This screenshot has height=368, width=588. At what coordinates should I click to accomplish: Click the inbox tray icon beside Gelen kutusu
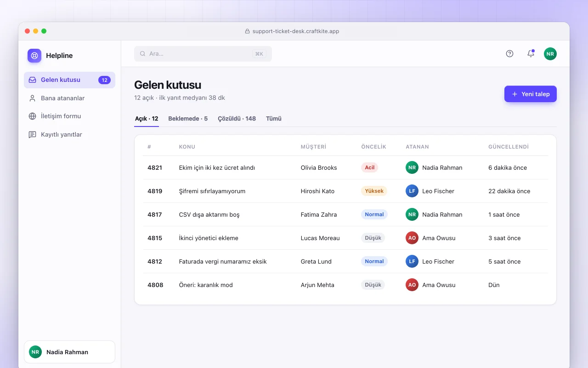(32, 80)
